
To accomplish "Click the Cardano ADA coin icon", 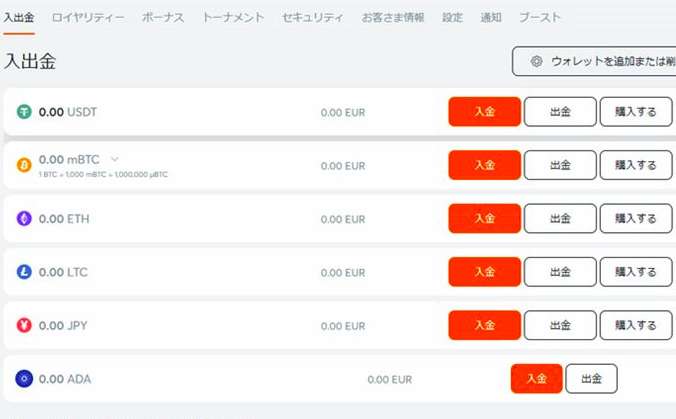I will click(x=24, y=379).
